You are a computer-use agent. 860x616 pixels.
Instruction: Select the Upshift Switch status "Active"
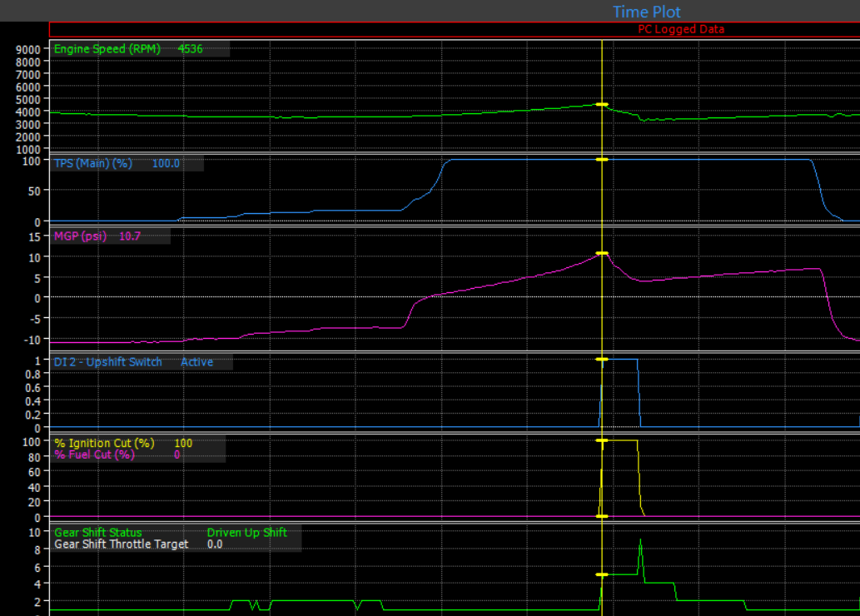(x=197, y=362)
